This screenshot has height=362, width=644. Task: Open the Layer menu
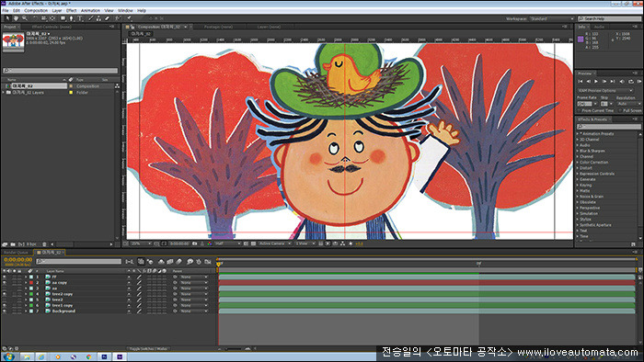[x=57, y=11]
